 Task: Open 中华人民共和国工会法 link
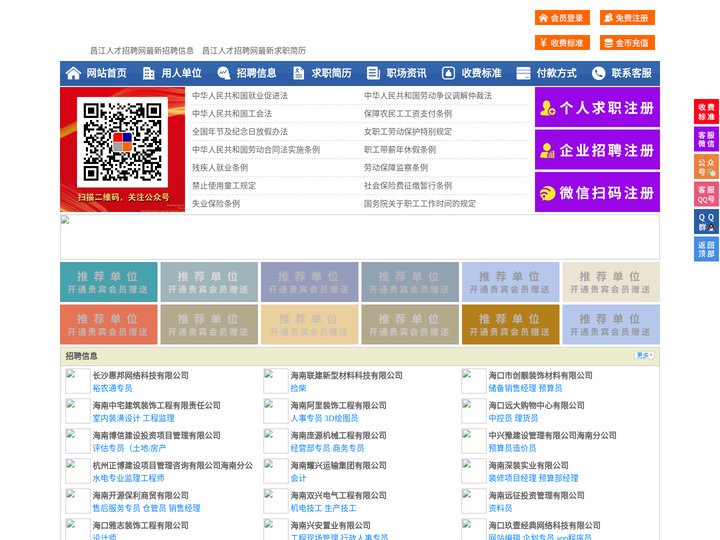(x=232, y=113)
